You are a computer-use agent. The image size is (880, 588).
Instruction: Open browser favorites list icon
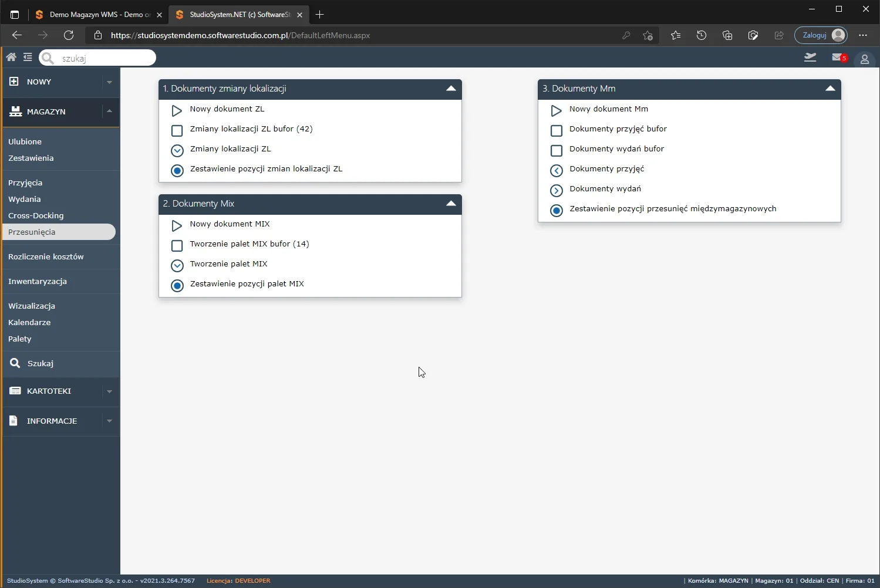(x=676, y=35)
